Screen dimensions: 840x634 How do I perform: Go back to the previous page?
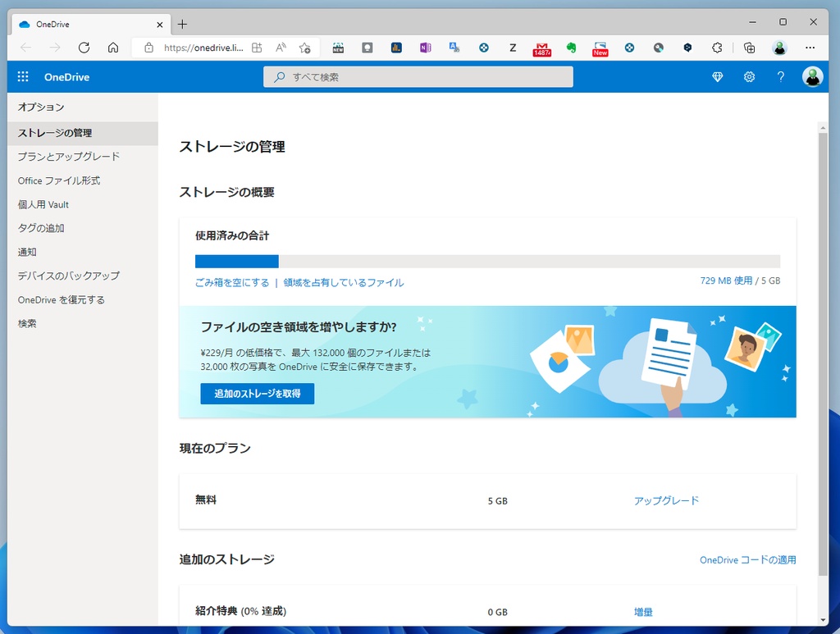25,48
